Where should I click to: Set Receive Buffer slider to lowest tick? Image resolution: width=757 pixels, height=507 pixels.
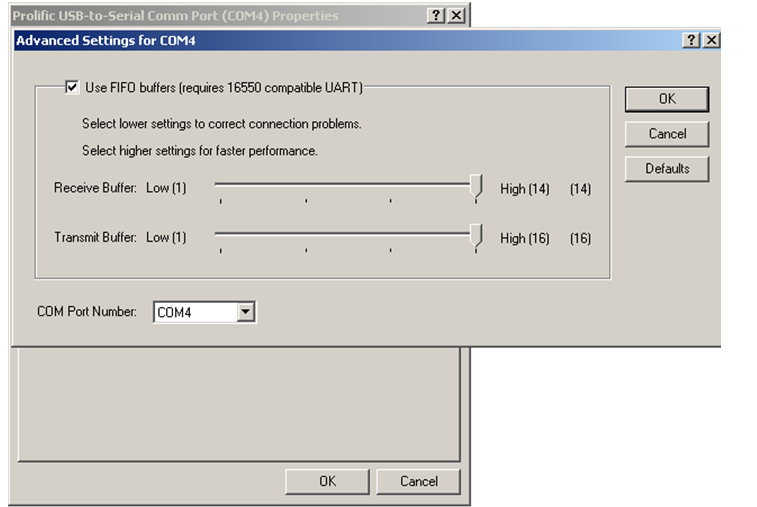(x=220, y=187)
